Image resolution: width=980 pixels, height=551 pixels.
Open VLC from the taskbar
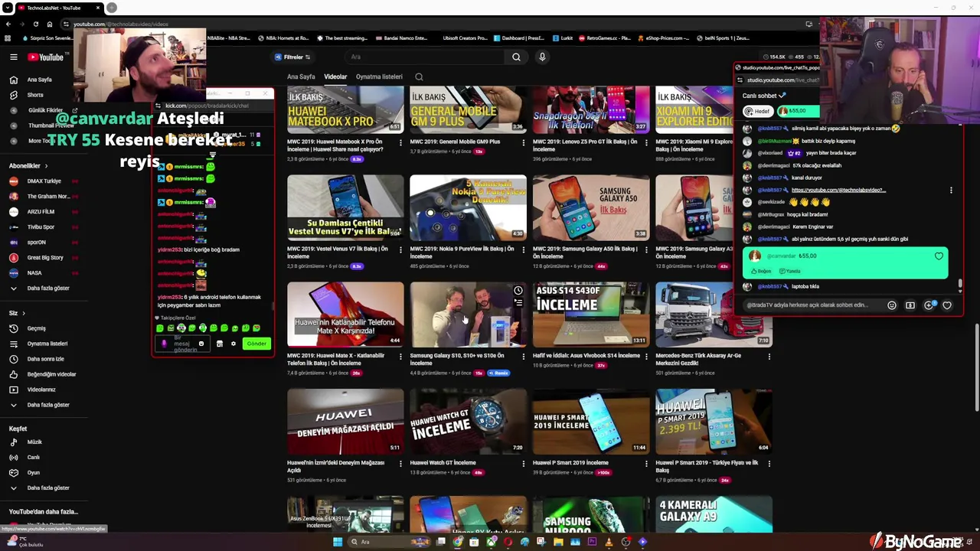click(609, 542)
